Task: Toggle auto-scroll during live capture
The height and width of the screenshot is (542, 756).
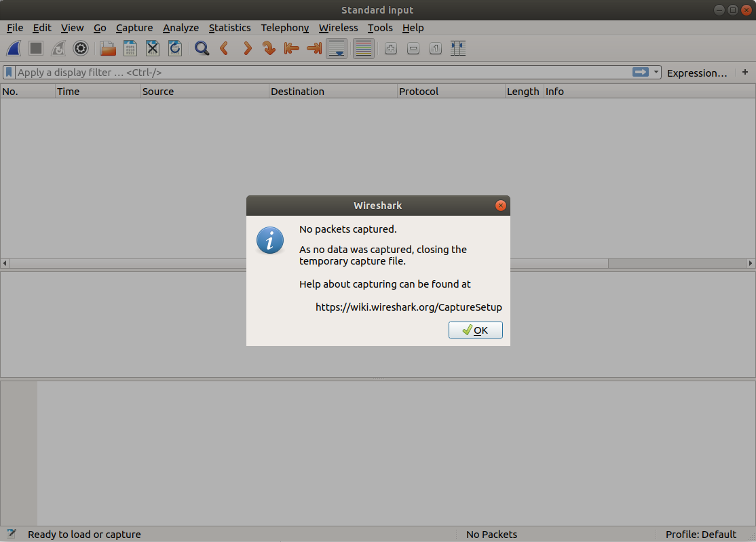Action: (337, 48)
